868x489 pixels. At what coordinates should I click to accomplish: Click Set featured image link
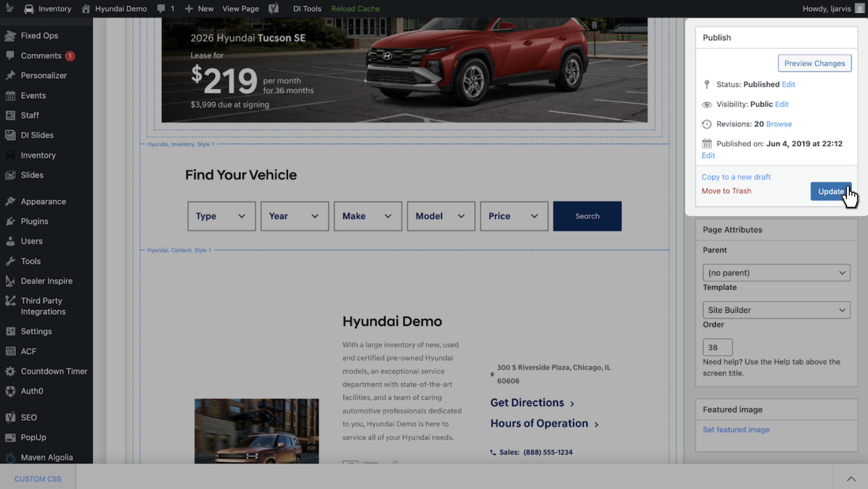tap(736, 430)
